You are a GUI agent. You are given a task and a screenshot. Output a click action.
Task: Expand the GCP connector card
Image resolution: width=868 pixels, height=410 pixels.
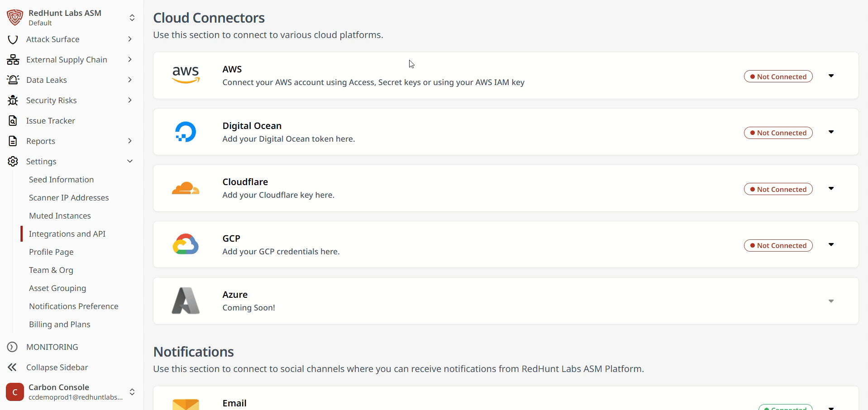pyautogui.click(x=831, y=245)
